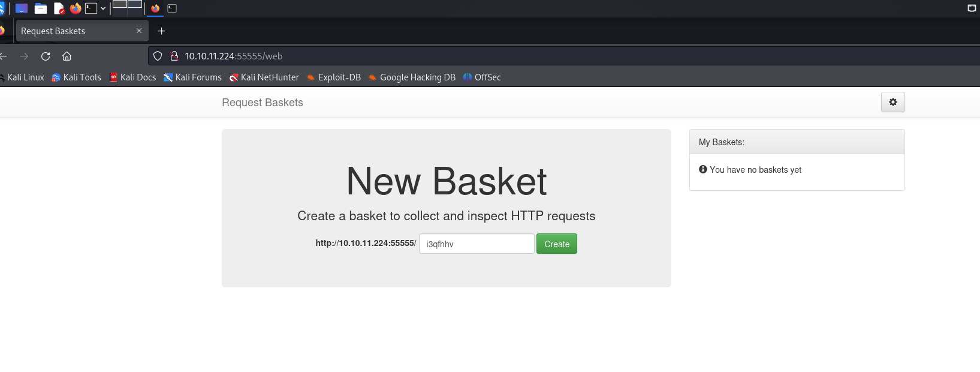
Task: Launch Firefox from the panel launcher
Action: point(76,8)
